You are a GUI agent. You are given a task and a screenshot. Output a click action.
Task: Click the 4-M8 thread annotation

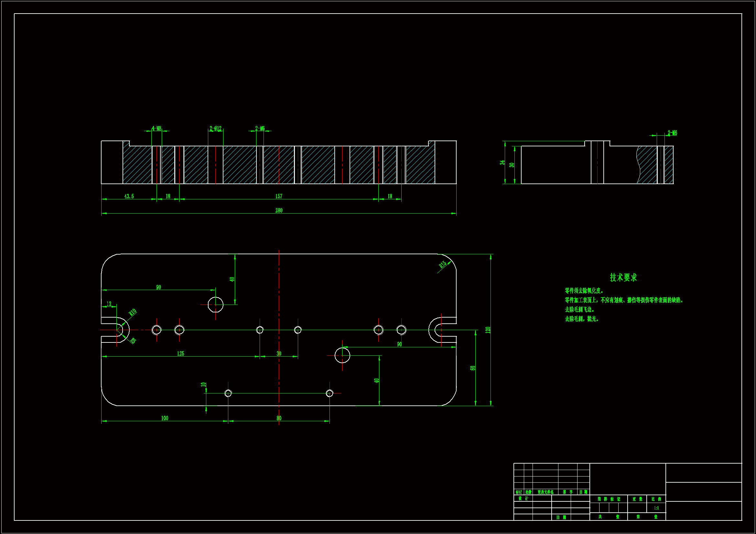pos(157,128)
